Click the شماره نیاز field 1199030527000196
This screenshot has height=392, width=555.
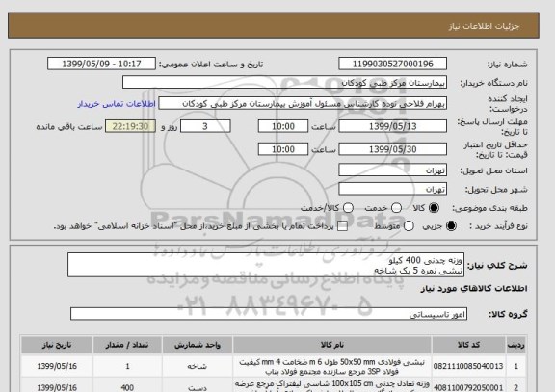[x=392, y=64]
